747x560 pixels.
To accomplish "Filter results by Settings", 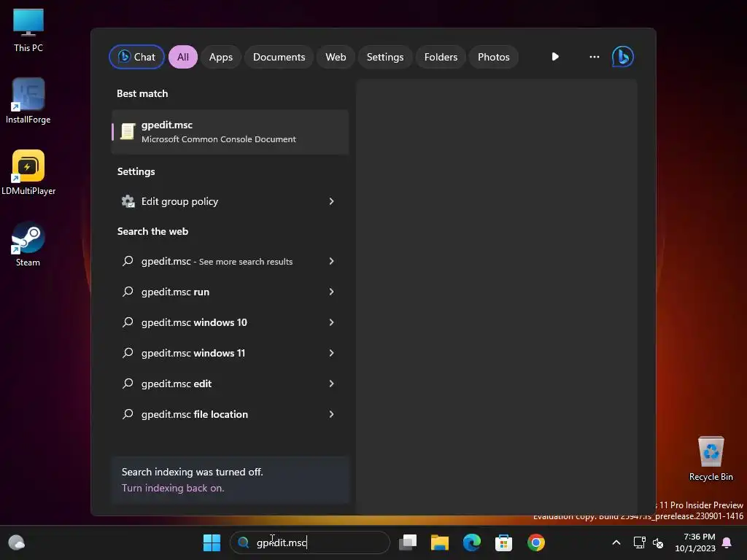I will point(385,57).
